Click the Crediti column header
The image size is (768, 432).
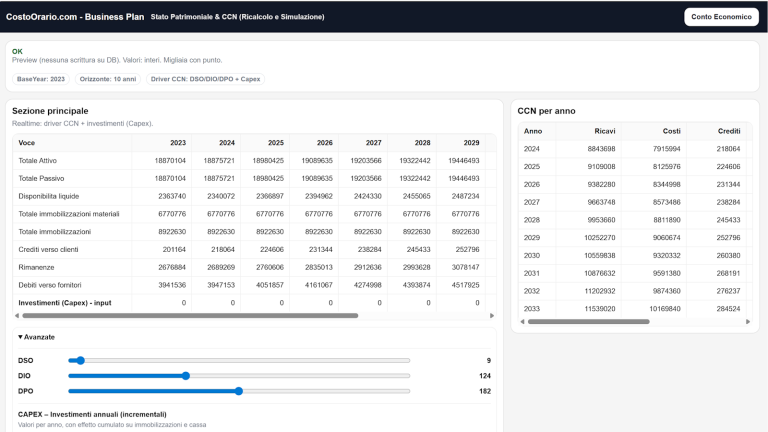tap(728, 131)
